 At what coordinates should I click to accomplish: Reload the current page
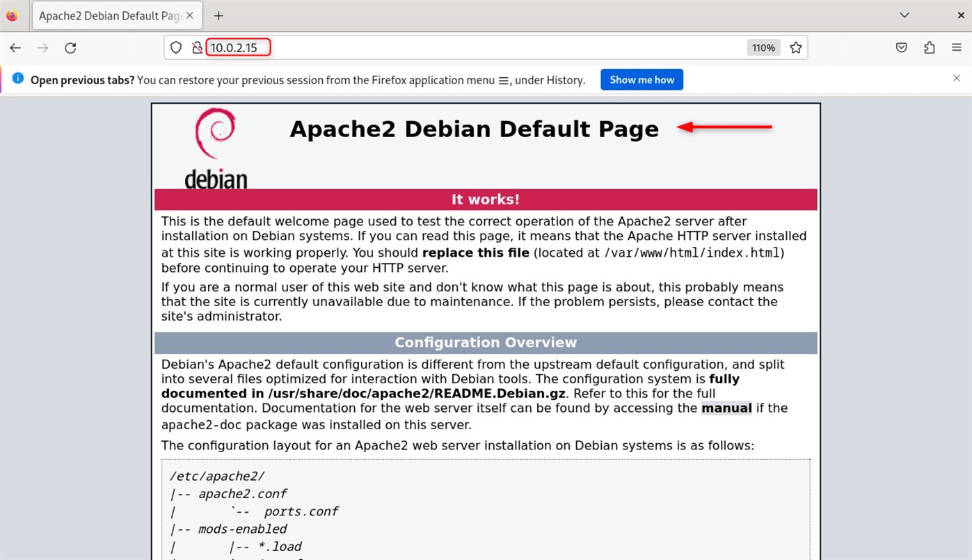(70, 48)
